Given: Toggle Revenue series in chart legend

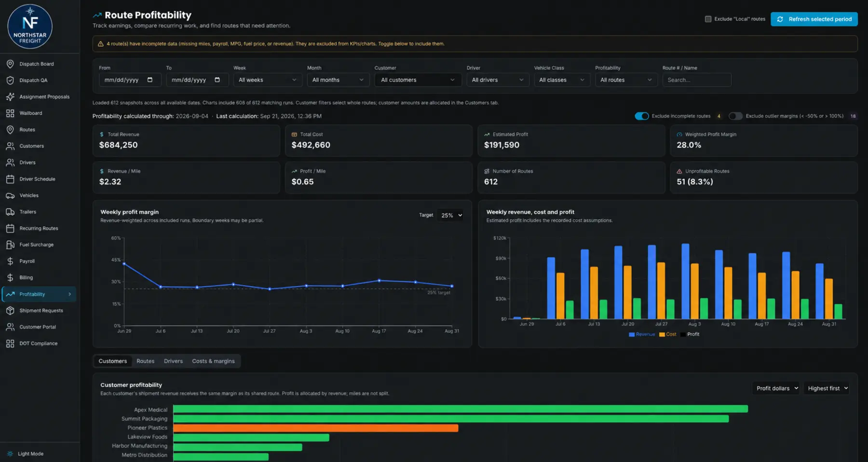Looking at the screenshot, I should click(x=642, y=334).
